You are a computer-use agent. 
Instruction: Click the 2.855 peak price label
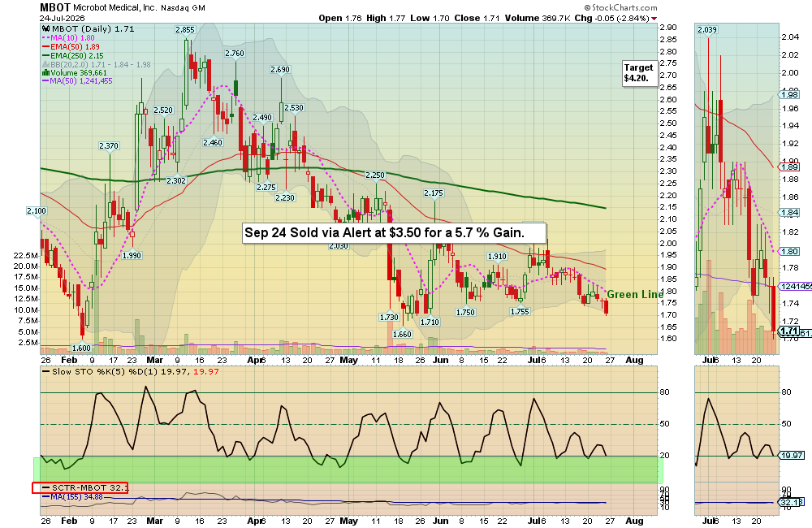tap(185, 30)
